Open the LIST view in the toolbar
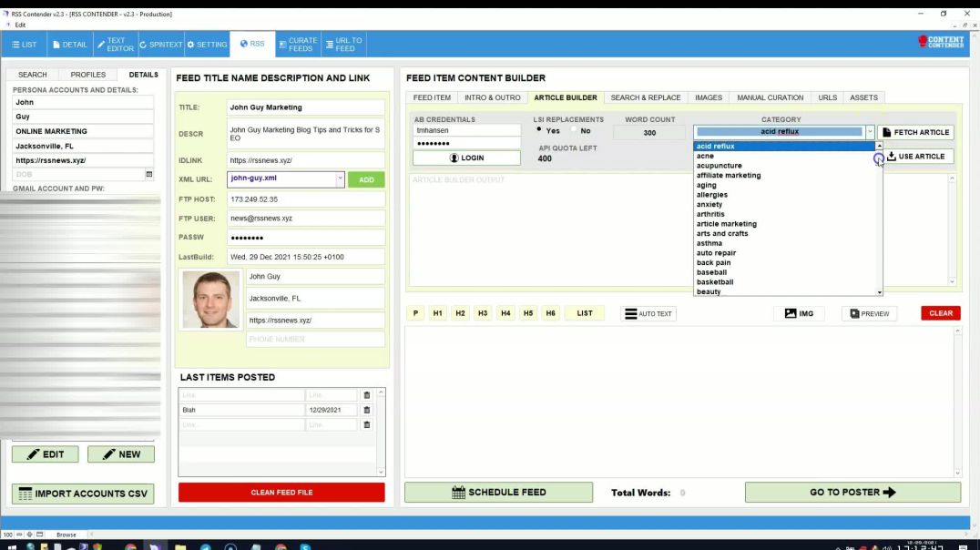The image size is (980, 550). coord(25,45)
